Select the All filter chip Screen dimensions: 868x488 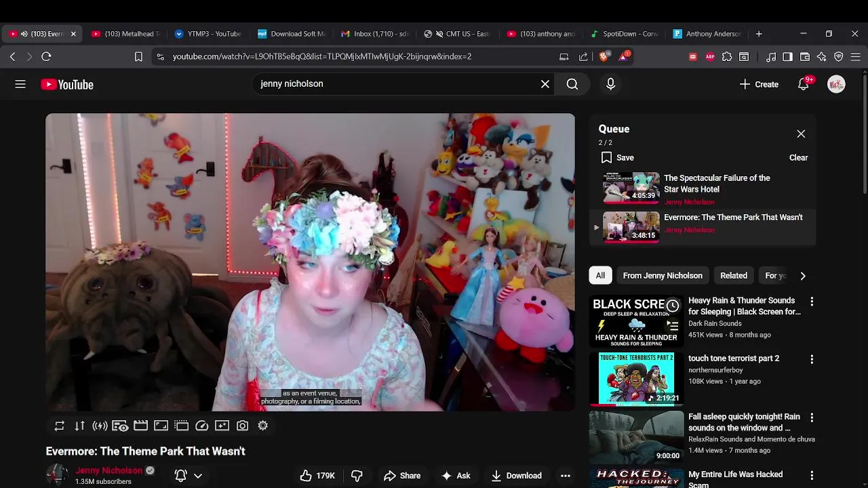click(x=600, y=276)
